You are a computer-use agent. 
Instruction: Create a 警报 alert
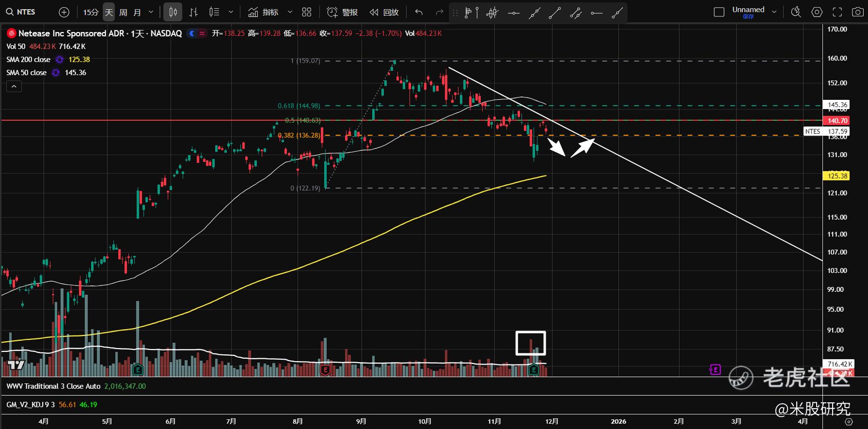tap(343, 12)
